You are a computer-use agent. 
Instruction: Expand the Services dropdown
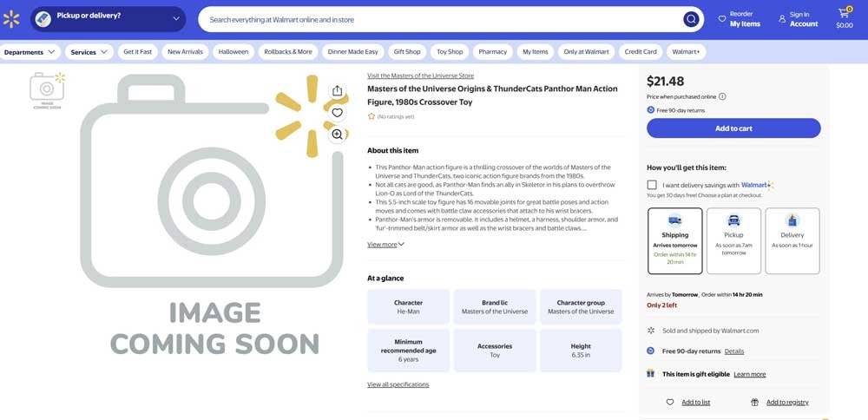89,52
